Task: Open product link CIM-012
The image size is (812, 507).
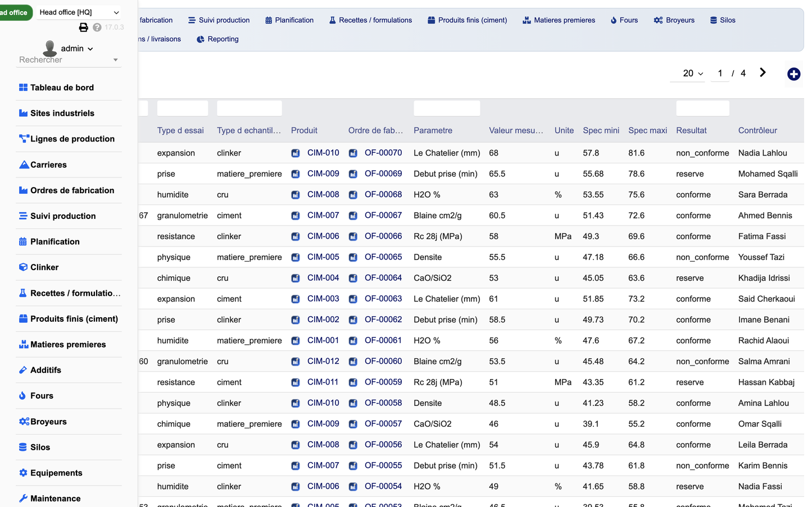Action: pyautogui.click(x=323, y=361)
